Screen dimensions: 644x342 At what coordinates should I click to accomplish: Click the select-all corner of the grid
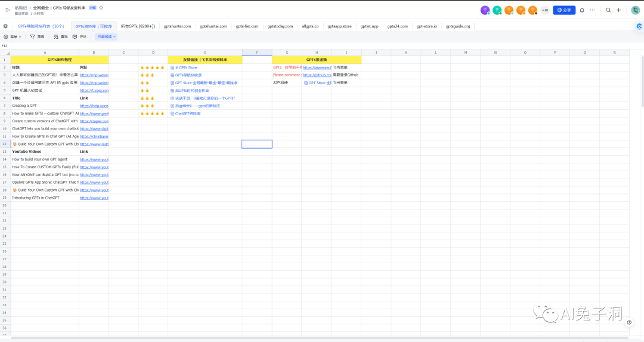pos(5,53)
